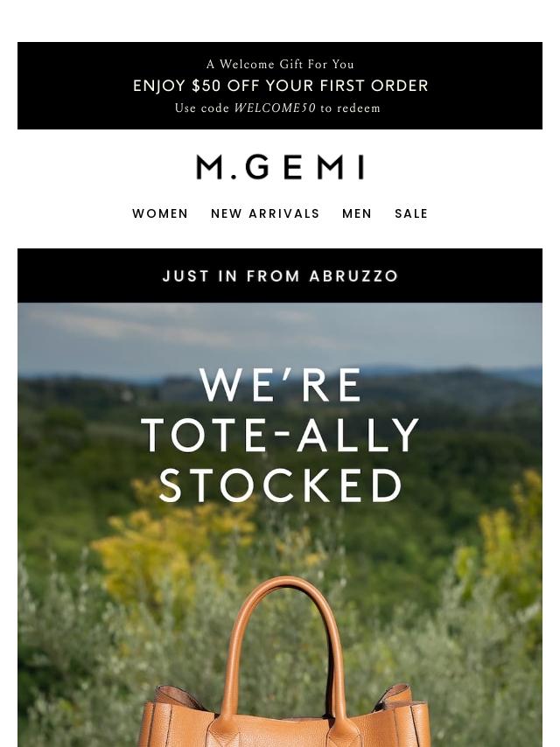560x747 pixels.
Task: Click 'A Welcome Gift For You' line
Action: click(280, 65)
